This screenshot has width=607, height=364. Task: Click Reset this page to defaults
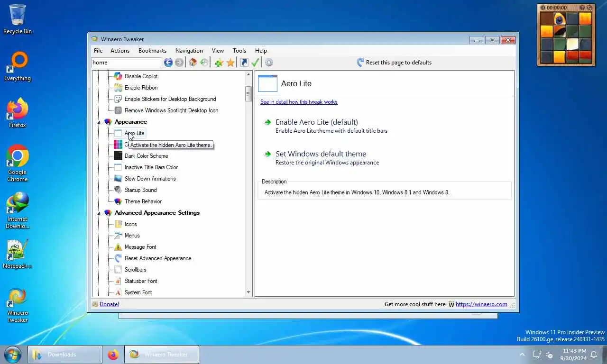tap(394, 63)
